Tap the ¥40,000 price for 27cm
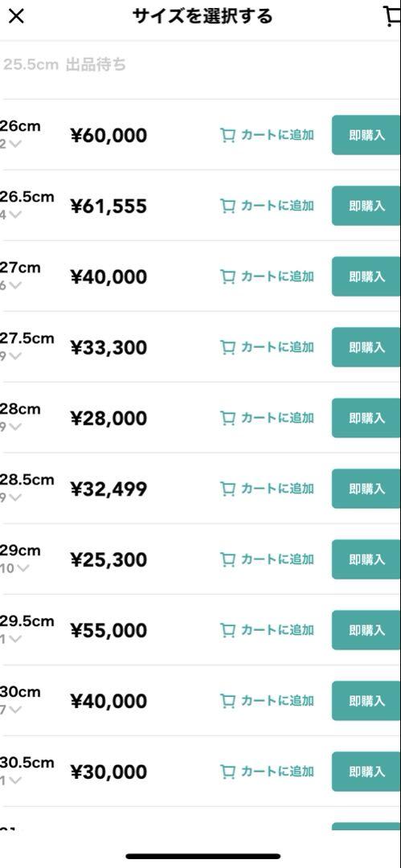 pyautogui.click(x=108, y=276)
